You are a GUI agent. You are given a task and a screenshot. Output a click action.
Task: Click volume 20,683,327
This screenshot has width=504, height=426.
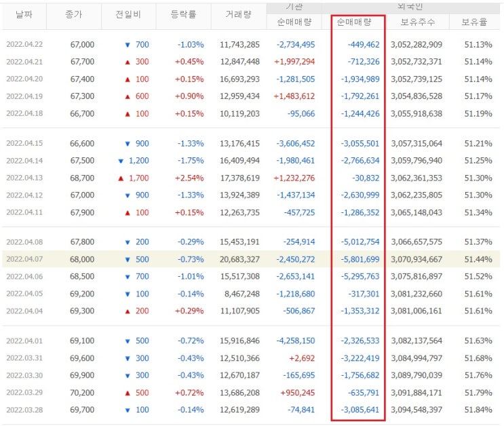(239, 259)
